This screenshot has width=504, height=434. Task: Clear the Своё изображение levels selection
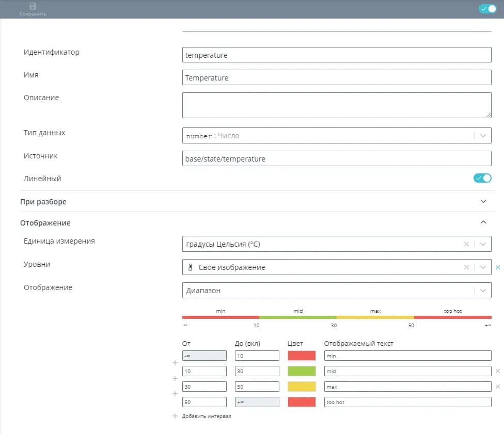pos(466,267)
